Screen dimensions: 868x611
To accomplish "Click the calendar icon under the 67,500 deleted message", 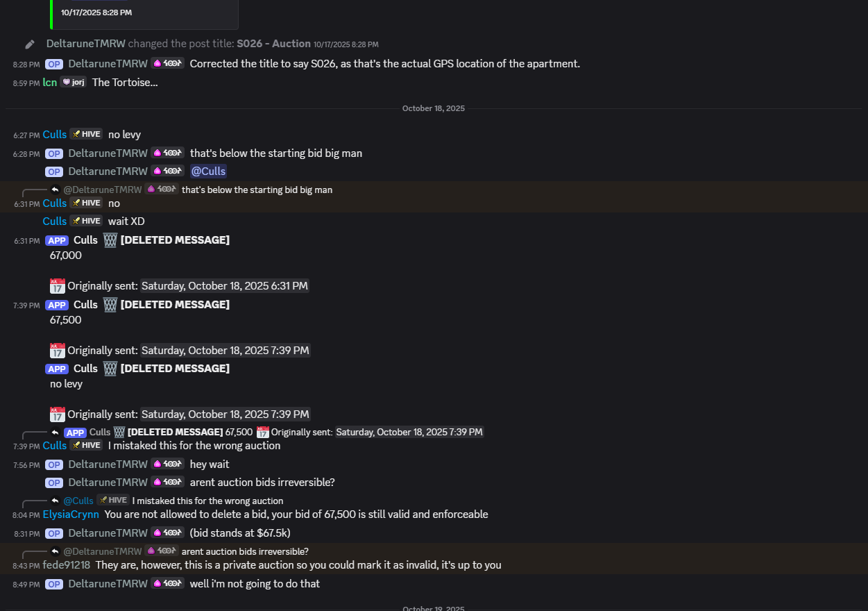I will point(58,351).
